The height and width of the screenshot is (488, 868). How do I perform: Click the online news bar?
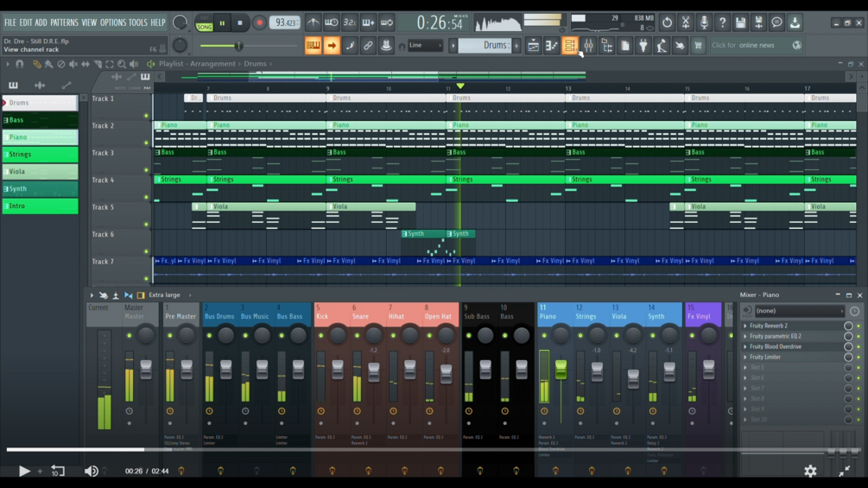click(757, 46)
